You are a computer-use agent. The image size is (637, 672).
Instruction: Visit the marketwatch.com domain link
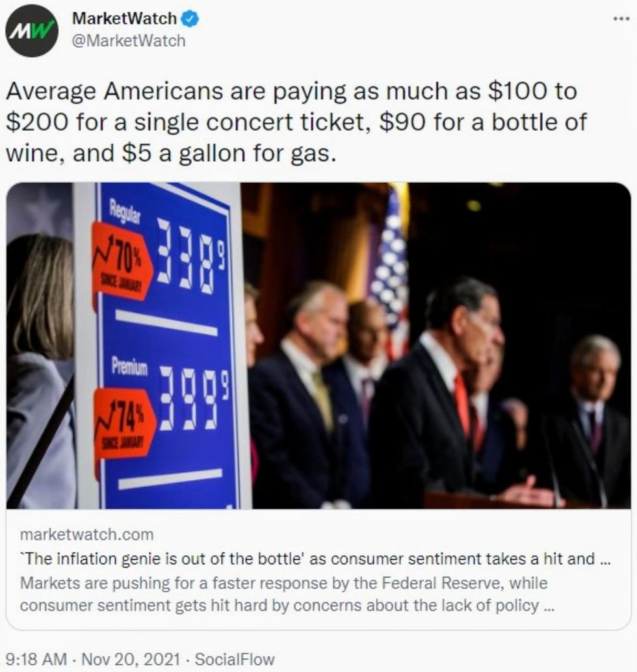pyautogui.click(x=87, y=535)
